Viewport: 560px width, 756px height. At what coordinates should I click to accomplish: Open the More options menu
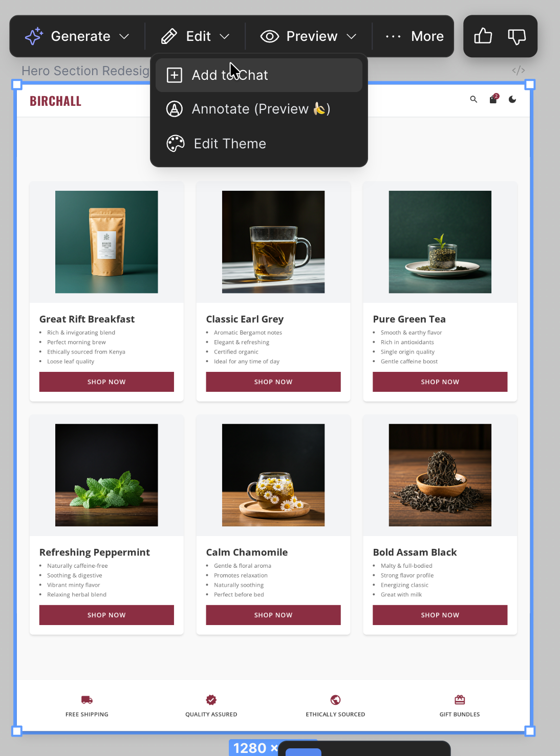415,36
